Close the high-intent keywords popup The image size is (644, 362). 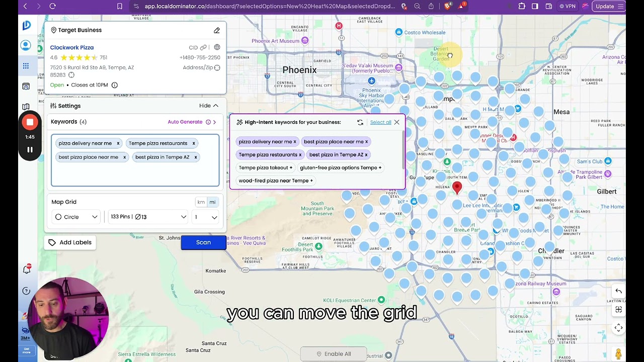pos(396,122)
